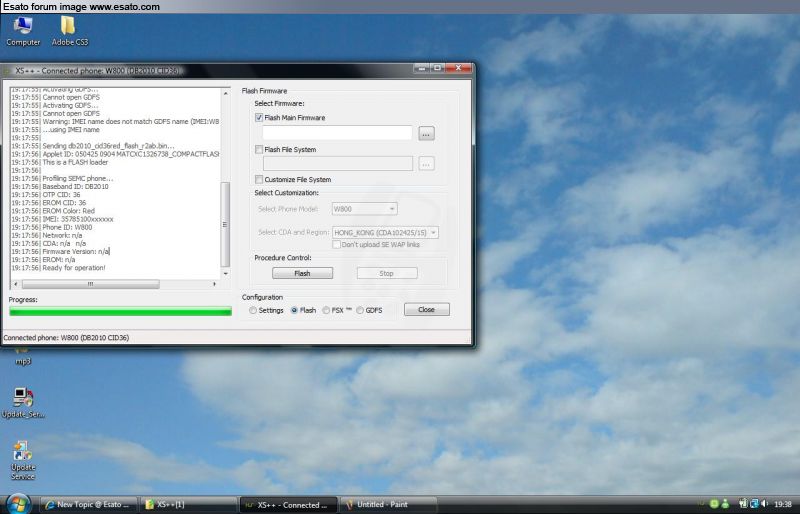Click log line 'IMEI: 35785100xxxxxx'

78,219
